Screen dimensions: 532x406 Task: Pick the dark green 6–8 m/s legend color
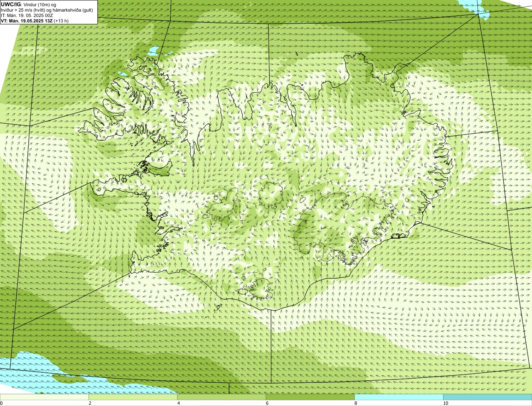[x=310, y=397]
